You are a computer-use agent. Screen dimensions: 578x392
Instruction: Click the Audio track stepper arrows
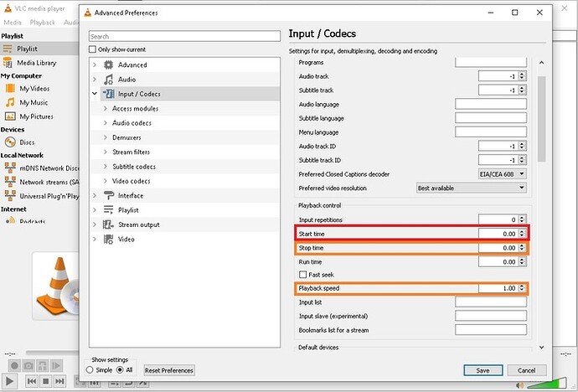click(x=522, y=76)
